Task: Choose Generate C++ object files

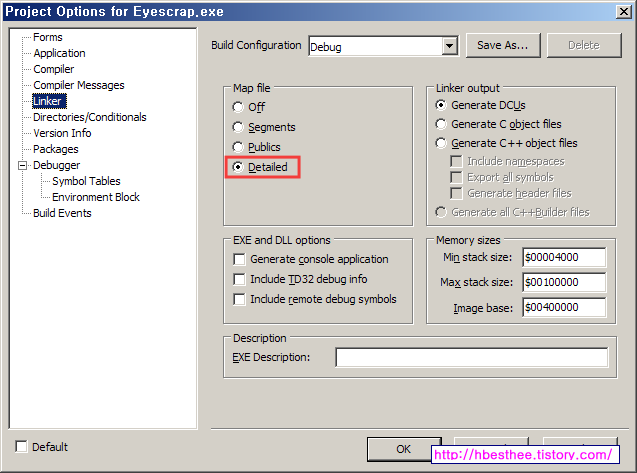Action: pyautogui.click(x=506, y=143)
